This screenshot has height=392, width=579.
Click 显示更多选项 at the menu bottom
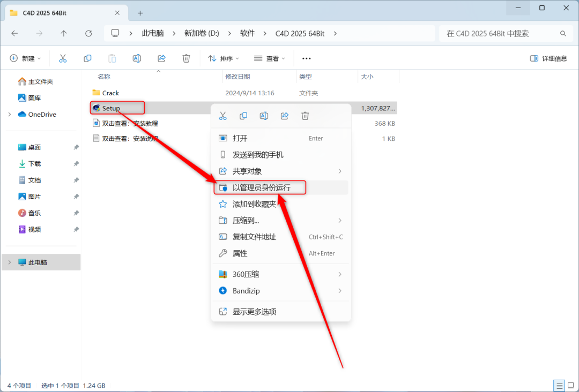coord(254,312)
